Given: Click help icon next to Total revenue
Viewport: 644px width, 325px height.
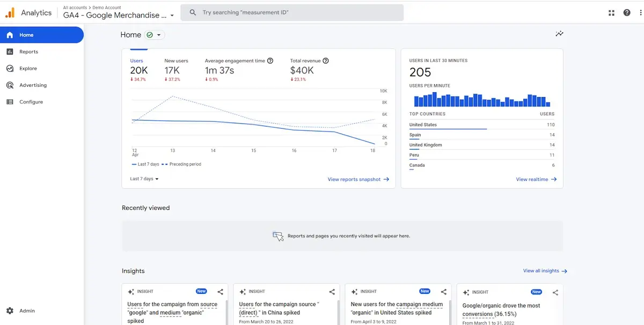Looking at the screenshot, I should [x=326, y=61].
